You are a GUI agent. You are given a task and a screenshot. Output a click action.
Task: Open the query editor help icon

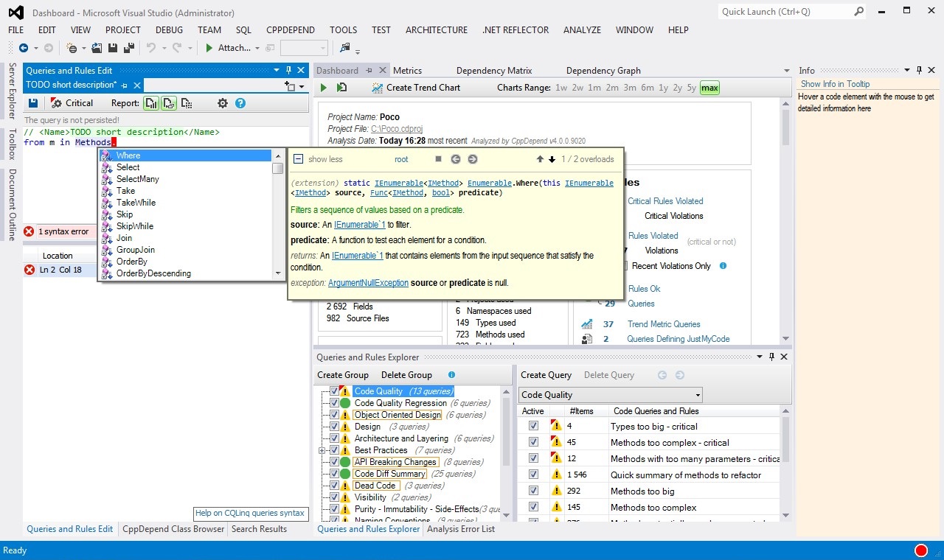point(240,103)
